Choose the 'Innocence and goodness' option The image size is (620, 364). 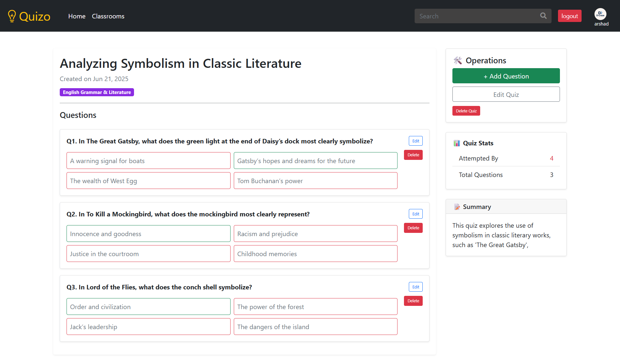tap(148, 234)
